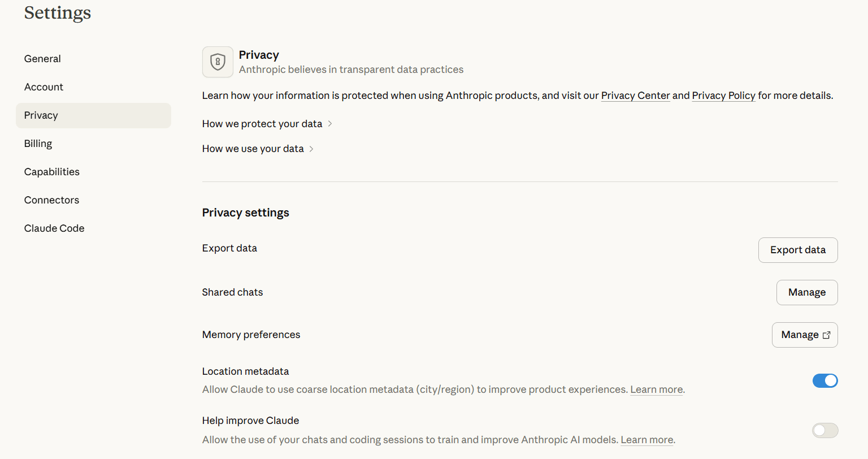The image size is (868, 459).
Task: Click the external link icon on Manage
Action: (x=826, y=335)
